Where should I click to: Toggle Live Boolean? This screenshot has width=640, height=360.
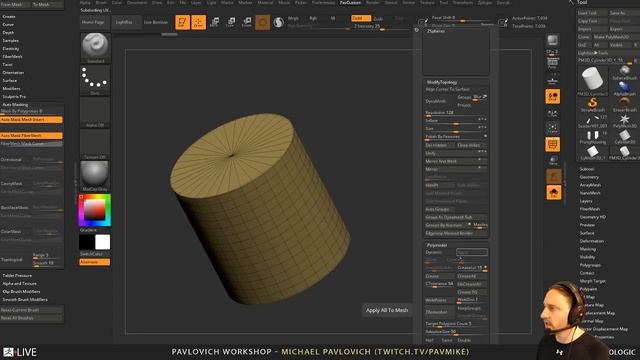coord(156,22)
